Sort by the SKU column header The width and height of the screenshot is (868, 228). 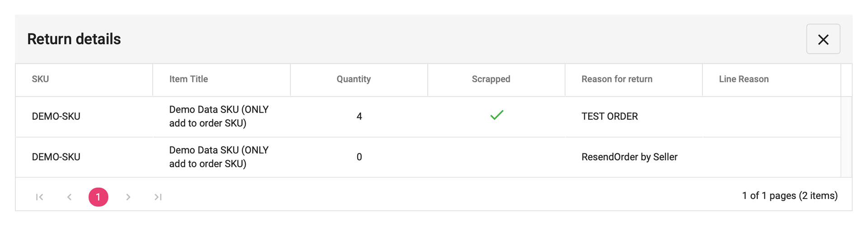coord(40,79)
